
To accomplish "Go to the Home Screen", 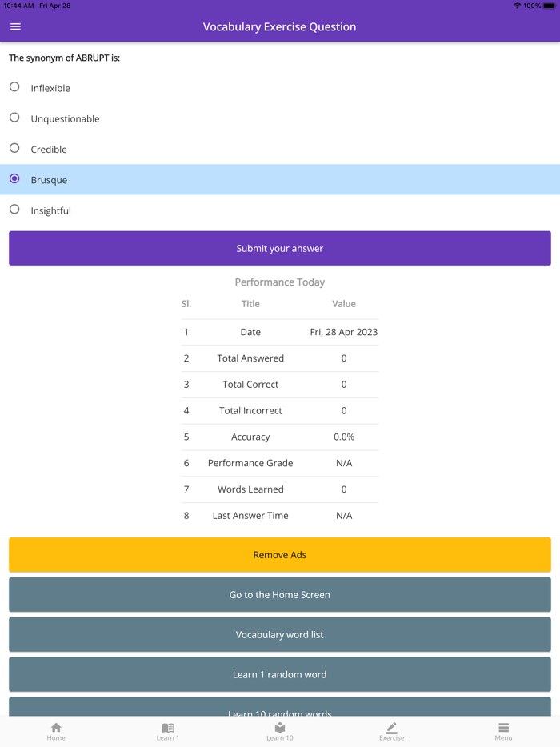I will [279, 594].
